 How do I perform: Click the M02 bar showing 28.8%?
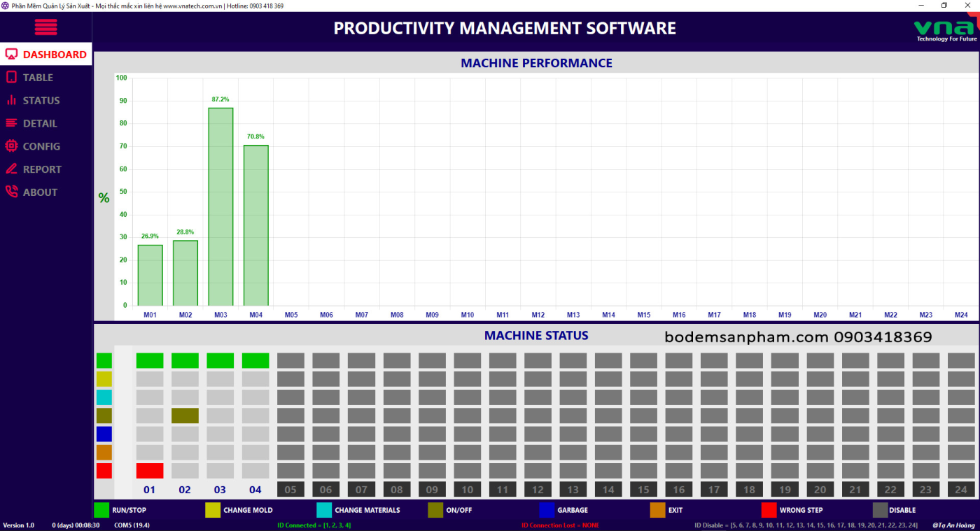click(185, 273)
